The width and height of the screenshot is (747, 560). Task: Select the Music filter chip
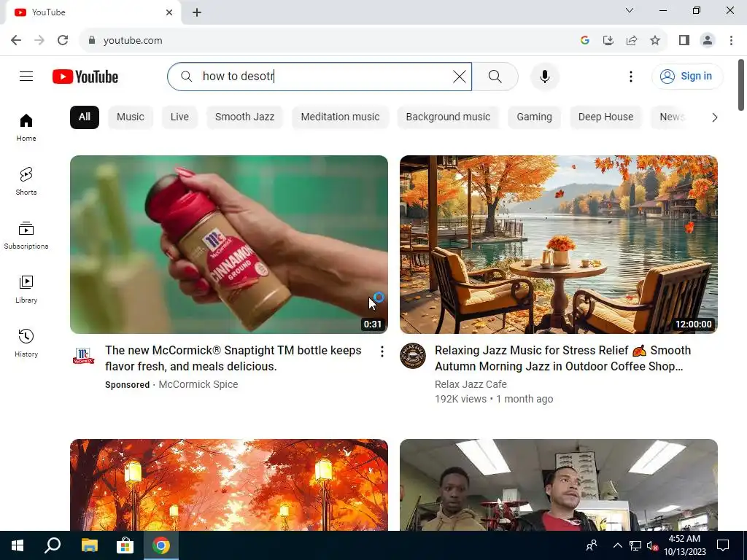pos(131,117)
